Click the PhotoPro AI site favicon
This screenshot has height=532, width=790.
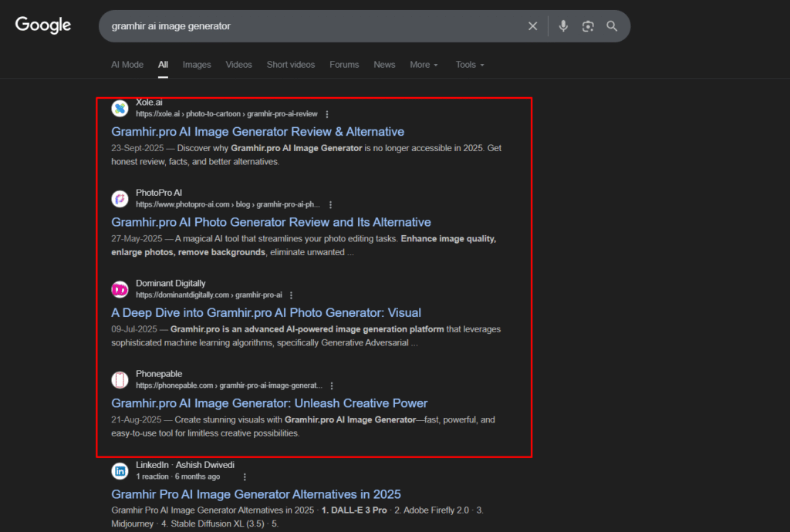tap(120, 199)
